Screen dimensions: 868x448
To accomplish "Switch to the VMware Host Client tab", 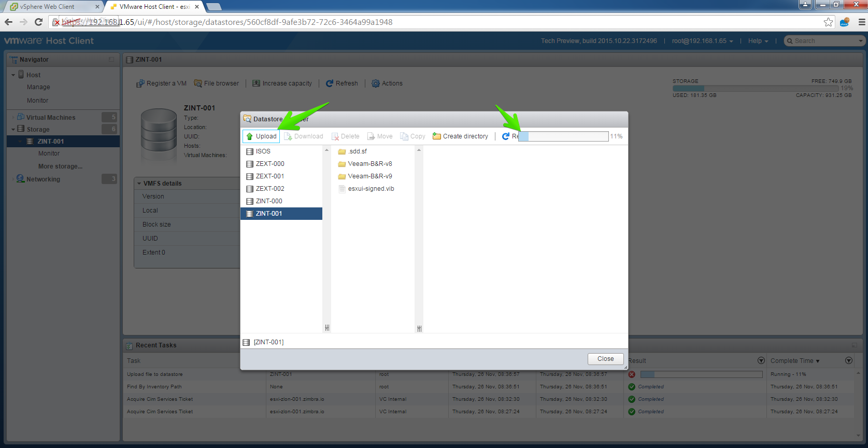I will coord(153,7).
